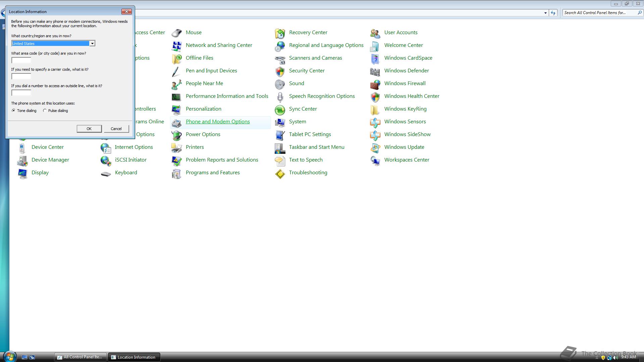Image resolution: width=644 pixels, height=362 pixels.
Task: Click the volume icon in system tray
Action: [x=615, y=357]
